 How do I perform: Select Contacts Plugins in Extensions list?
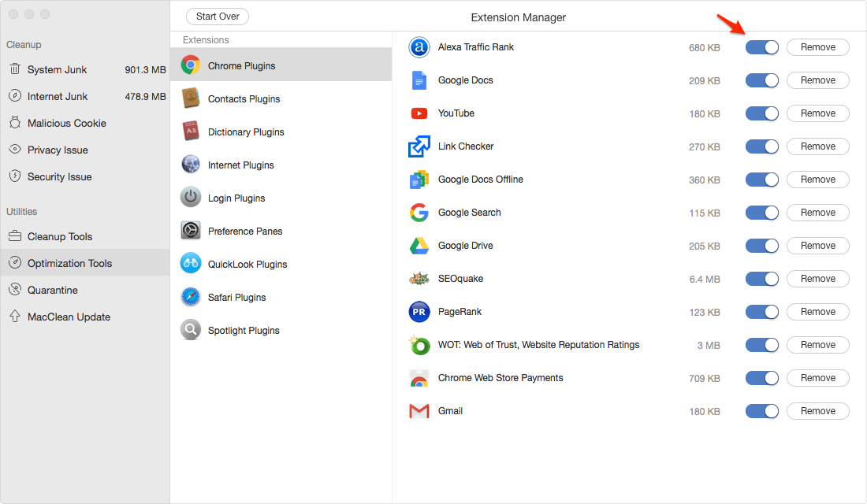tap(281, 98)
